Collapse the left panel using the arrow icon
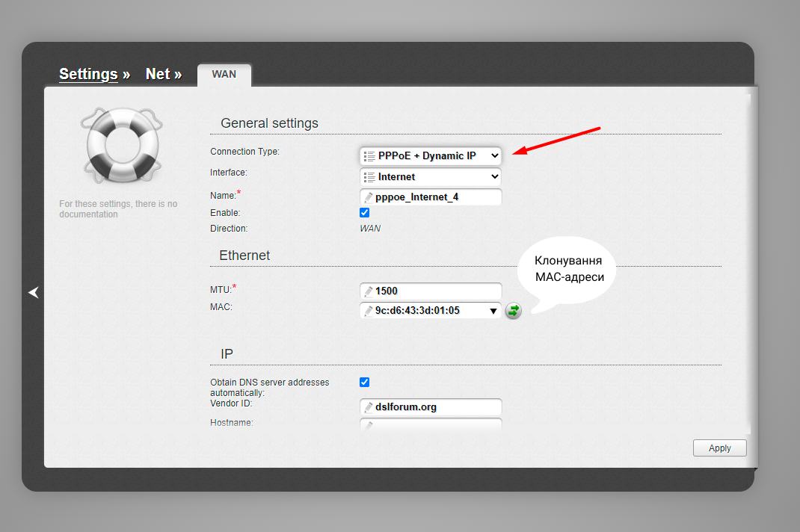The image size is (800, 532). 34,293
